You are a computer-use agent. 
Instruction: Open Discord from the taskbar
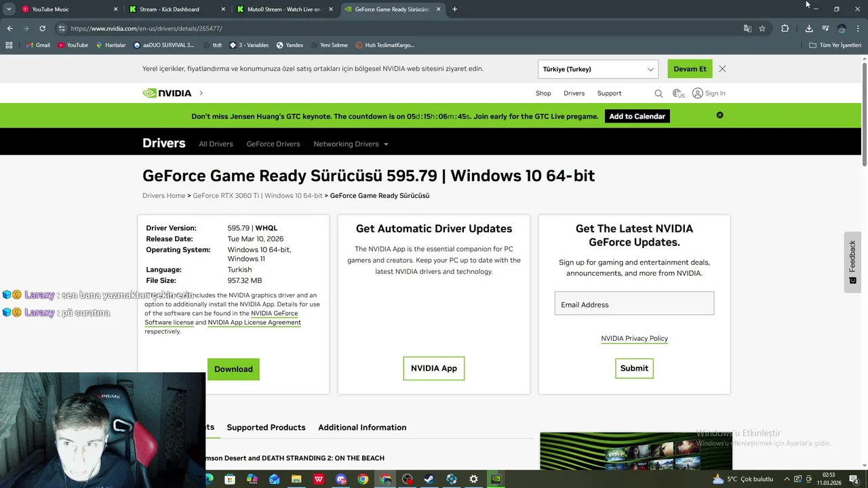(x=341, y=479)
